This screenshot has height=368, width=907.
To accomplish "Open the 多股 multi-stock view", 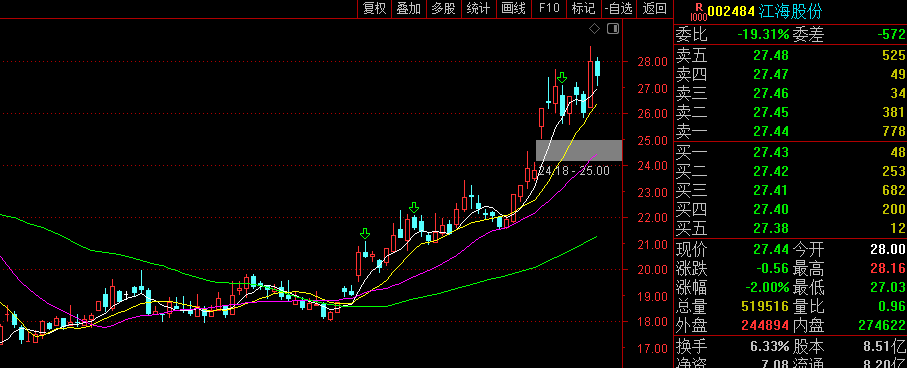I will coord(444,8).
